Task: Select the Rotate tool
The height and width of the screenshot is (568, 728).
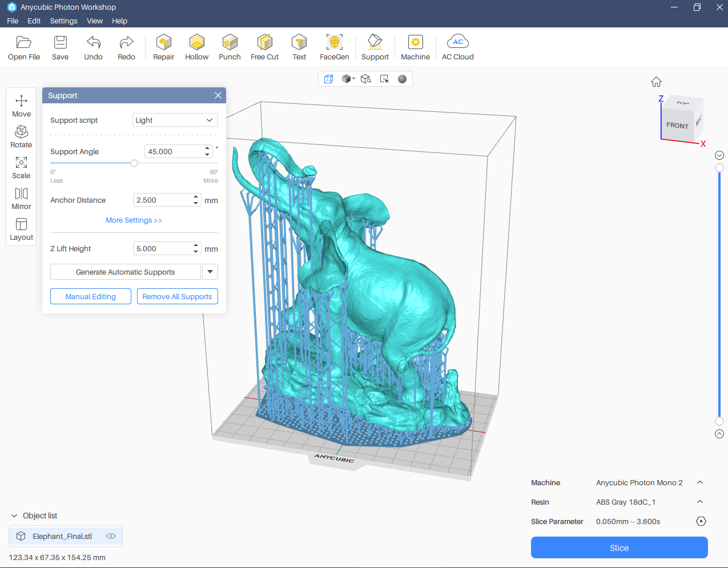Action: 21,136
